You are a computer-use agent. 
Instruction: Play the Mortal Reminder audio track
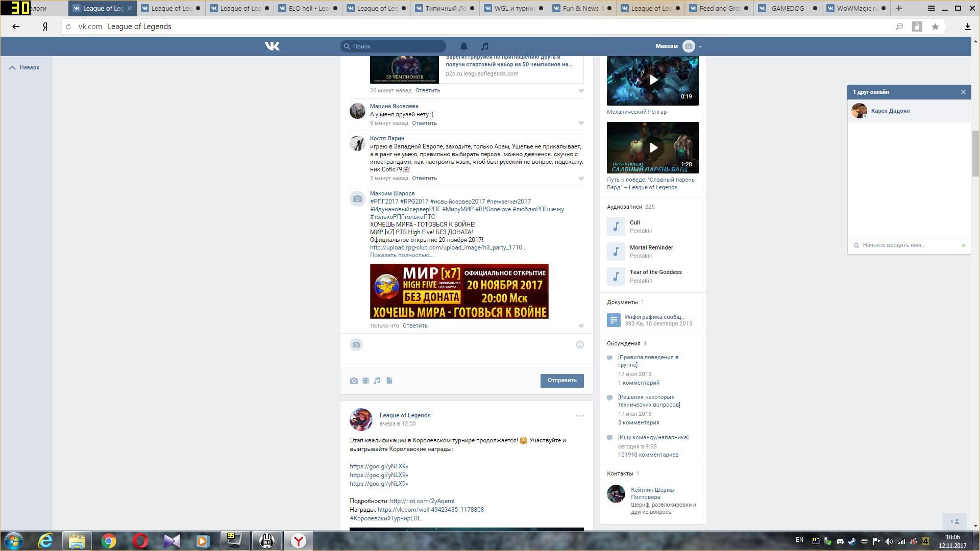616,252
